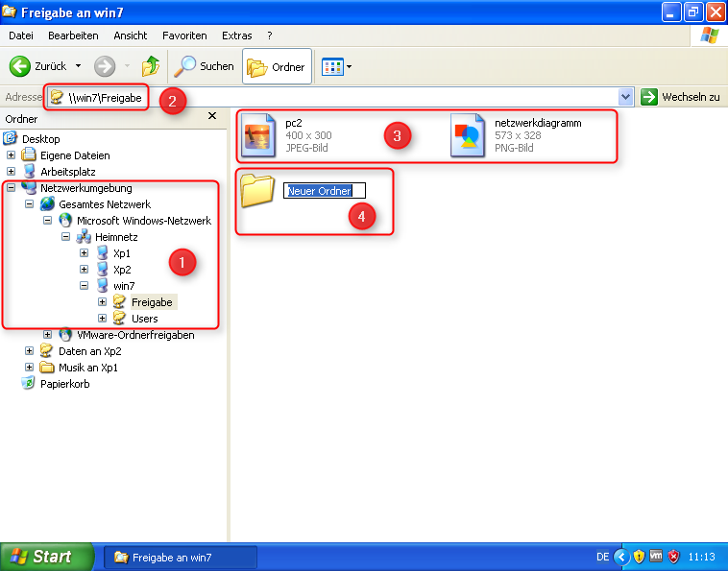Screen dimensions: 728x571
Task: Select the Arbeitsplatz computer icon
Action: [29, 171]
